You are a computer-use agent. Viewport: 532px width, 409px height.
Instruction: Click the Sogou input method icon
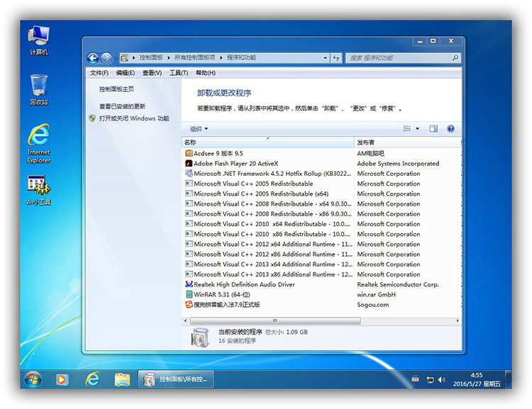coord(189,305)
